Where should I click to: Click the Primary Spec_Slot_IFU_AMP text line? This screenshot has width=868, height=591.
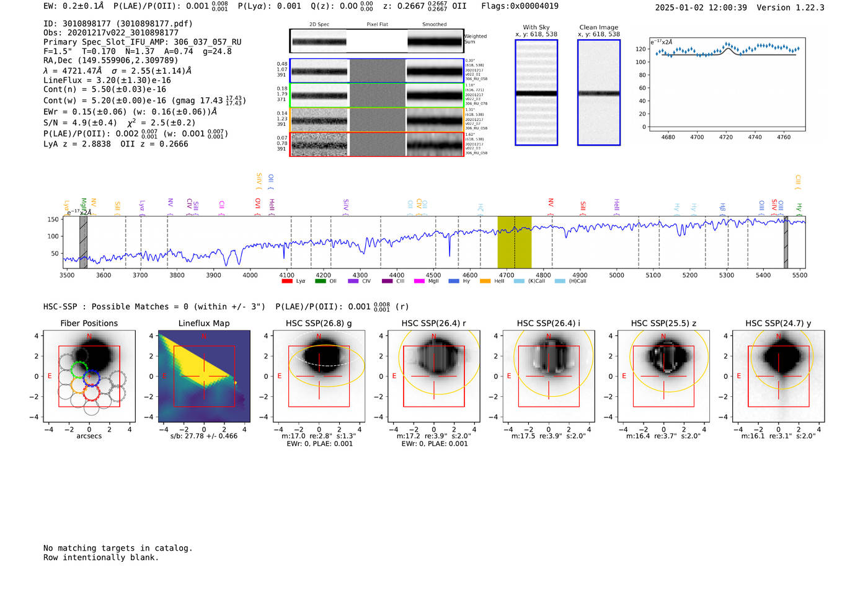[143, 42]
